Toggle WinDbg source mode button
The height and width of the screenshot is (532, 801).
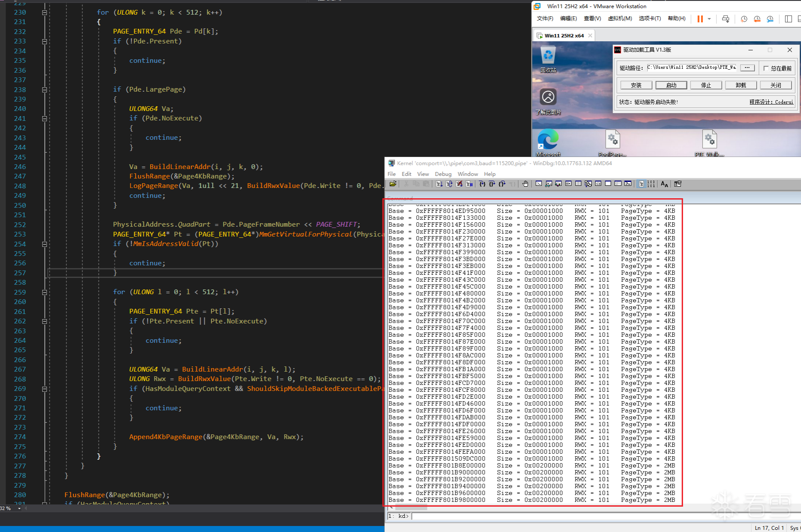641,184
